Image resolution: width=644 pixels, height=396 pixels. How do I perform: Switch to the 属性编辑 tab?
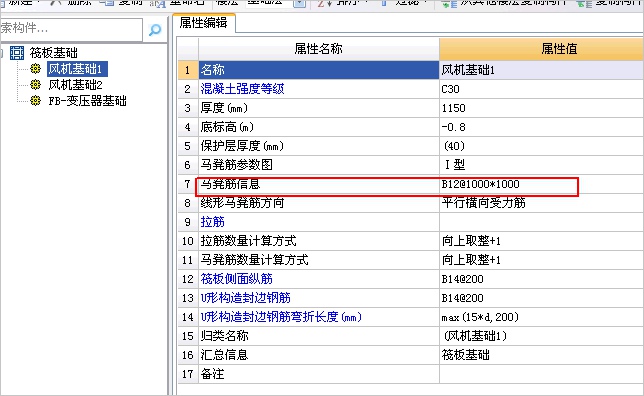coord(203,23)
